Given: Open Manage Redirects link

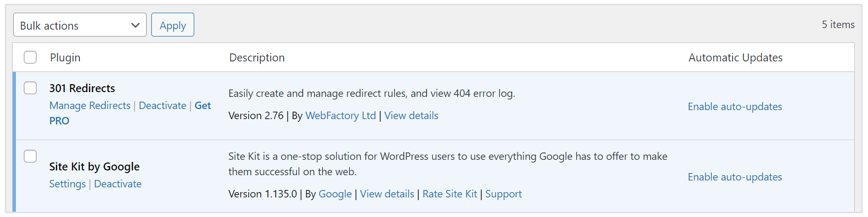Looking at the screenshot, I should pyautogui.click(x=90, y=105).
